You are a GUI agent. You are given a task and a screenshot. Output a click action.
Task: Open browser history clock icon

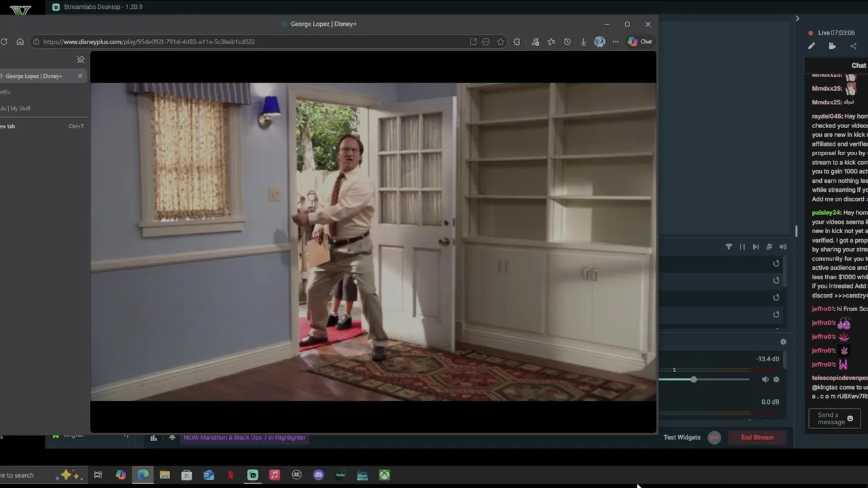click(567, 41)
